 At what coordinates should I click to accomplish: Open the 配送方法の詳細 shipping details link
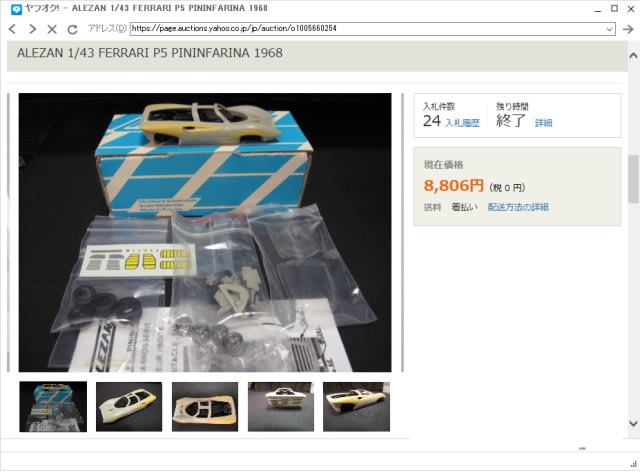518,207
